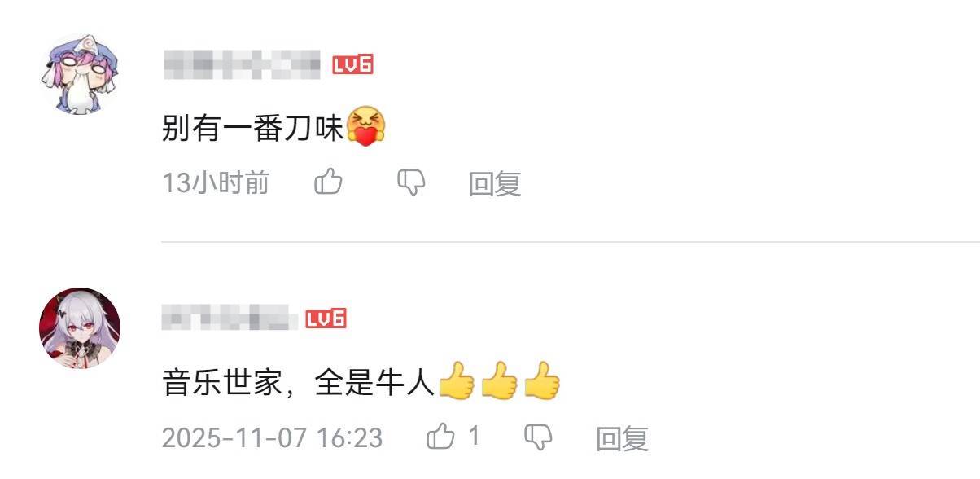
Task: Like the "音乐世家，全是牛人" comment
Action: click(441, 437)
